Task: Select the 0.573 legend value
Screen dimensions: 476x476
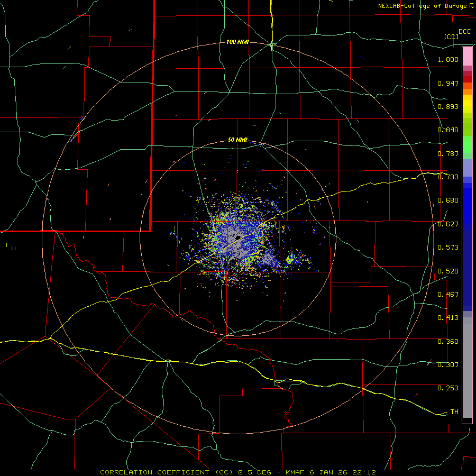Action: [448, 248]
